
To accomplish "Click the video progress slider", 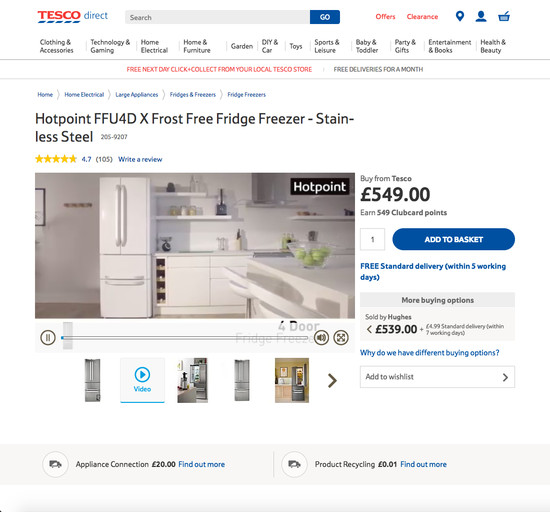I will pyautogui.click(x=185, y=338).
